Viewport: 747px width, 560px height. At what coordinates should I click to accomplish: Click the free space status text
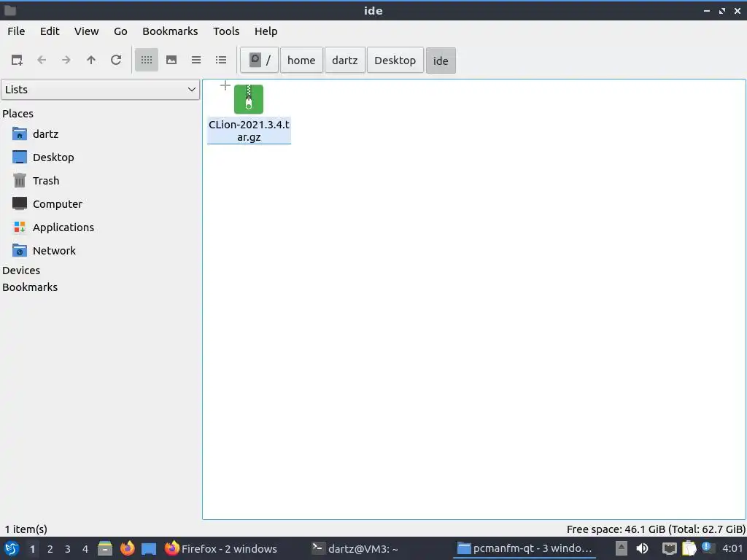click(656, 529)
